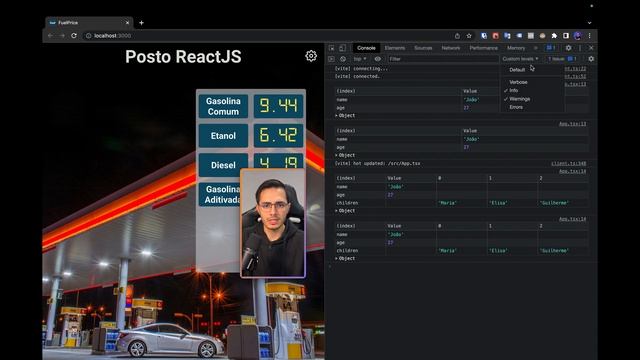Screen dimensions: 640x360
Task: Select the '[vite] connected.' log line
Action: [x=358, y=76]
